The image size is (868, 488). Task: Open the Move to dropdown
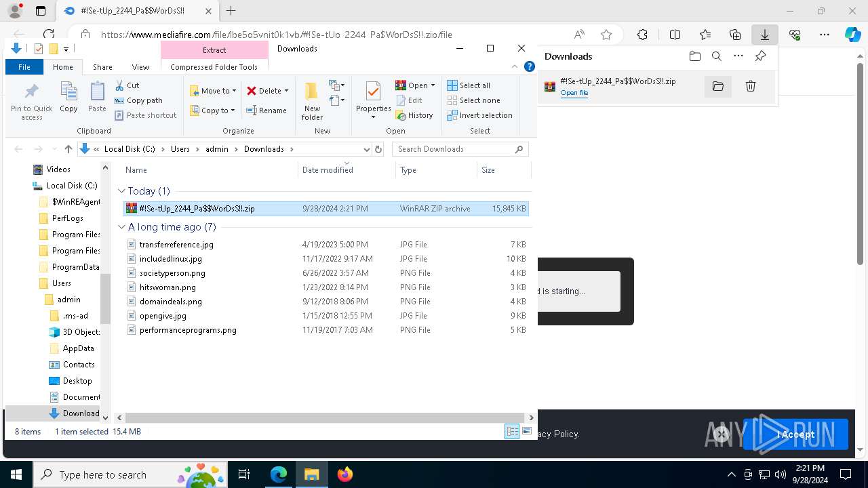click(213, 91)
